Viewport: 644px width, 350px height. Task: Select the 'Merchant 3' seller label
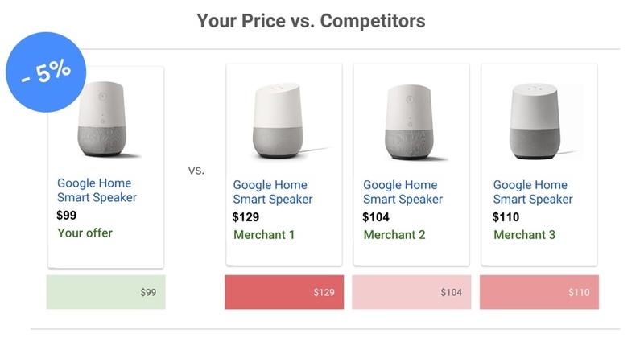click(524, 235)
